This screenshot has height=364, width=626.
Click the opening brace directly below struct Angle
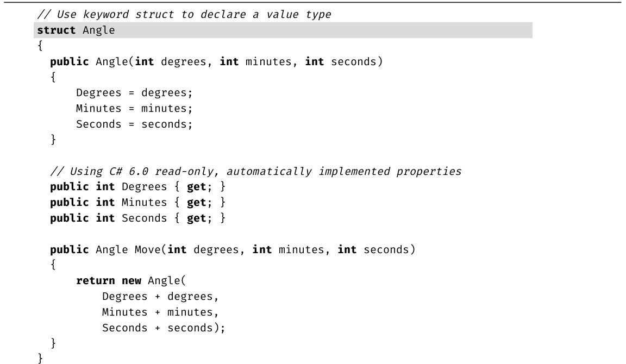40,46
